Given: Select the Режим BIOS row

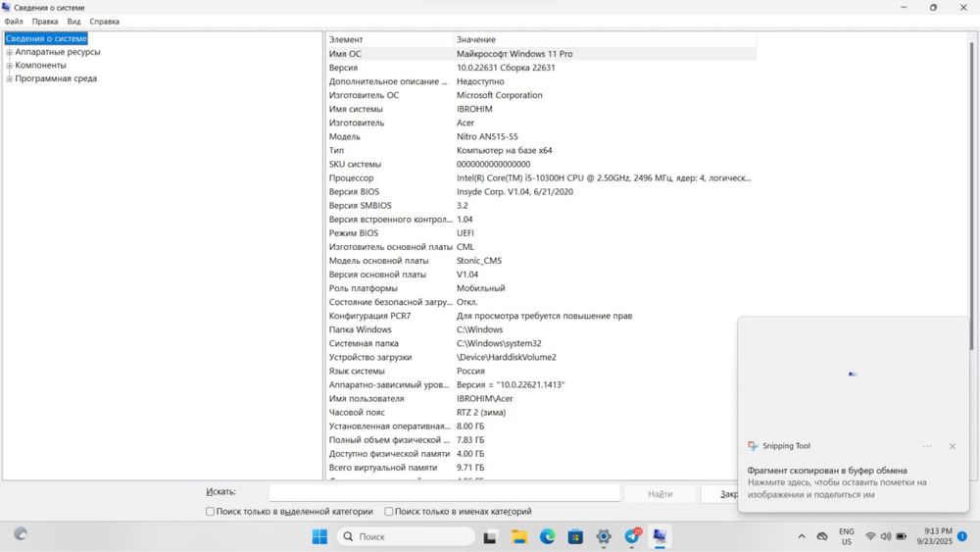Looking at the screenshot, I should pos(541,233).
